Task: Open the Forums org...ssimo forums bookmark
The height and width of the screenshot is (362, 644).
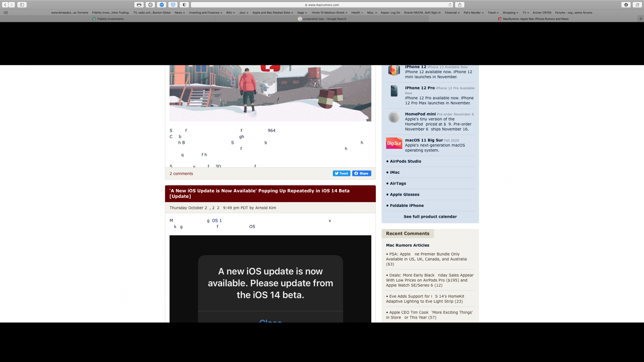Action: 573,13
